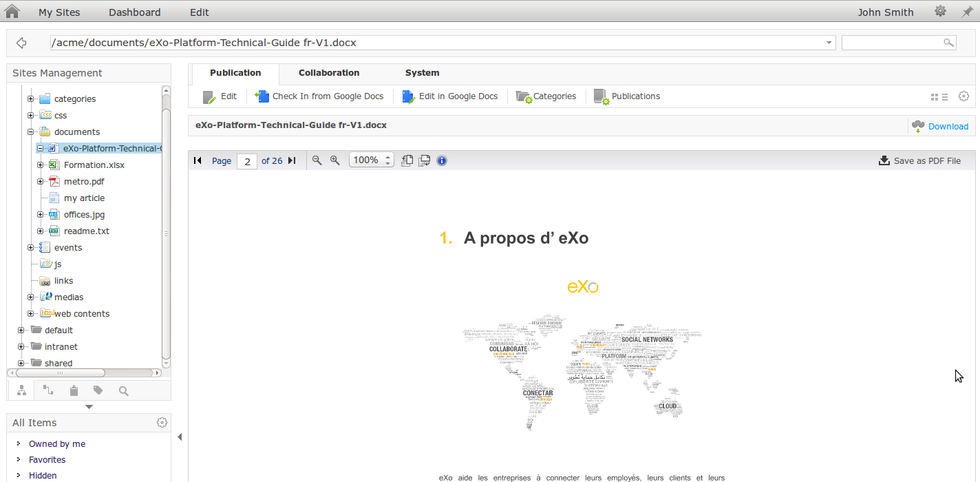The width and height of the screenshot is (980, 482).
Task: Open Publications toolbar action
Action: 627,96
